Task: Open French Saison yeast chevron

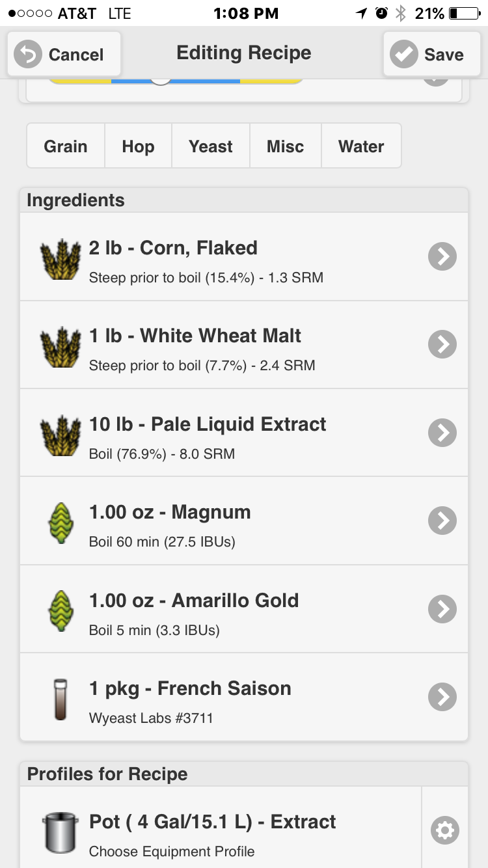Action: 442,697
